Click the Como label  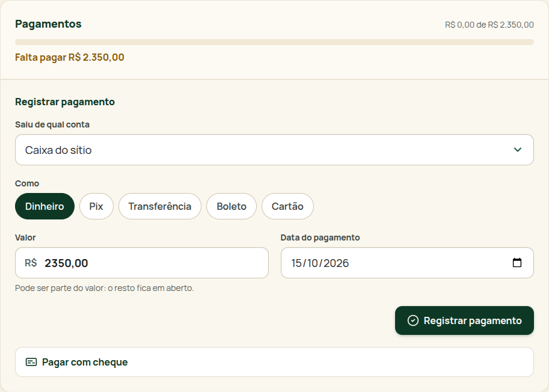coord(27,183)
